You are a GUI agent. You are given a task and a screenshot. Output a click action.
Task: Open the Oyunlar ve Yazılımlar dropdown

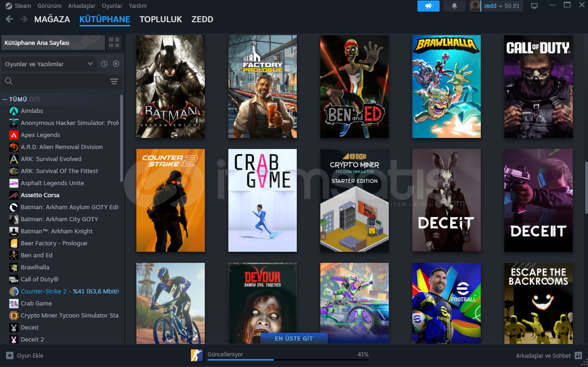[49, 64]
